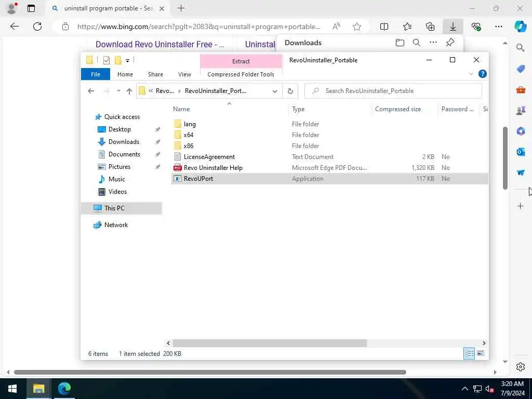Image resolution: width=532 pixels, height=399 pixels.
Task: Open a new Edge tab
Action: tap(181, 8)
